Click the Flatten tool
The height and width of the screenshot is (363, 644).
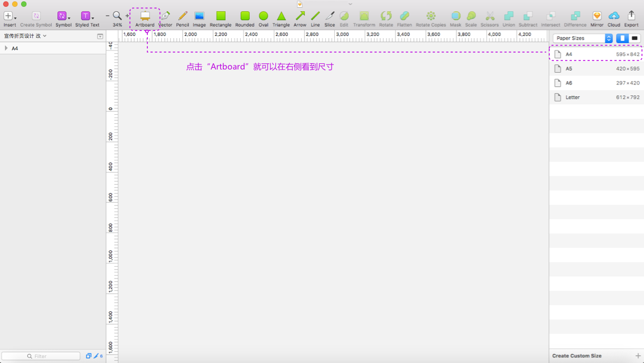click(x=404, y=18)
